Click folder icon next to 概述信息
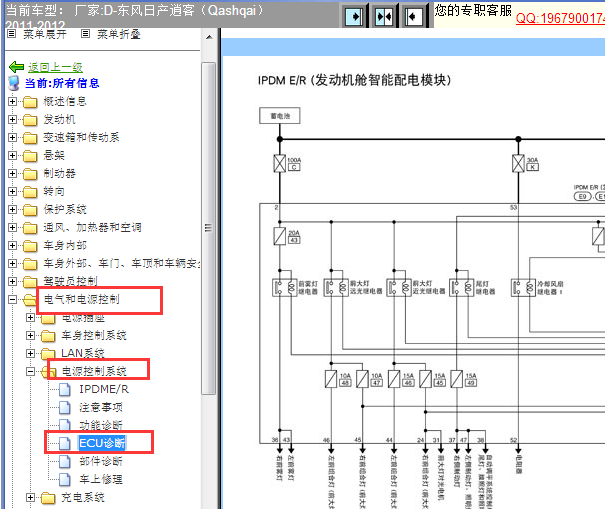This screenshot has width=605, height=509. point(30,102)
